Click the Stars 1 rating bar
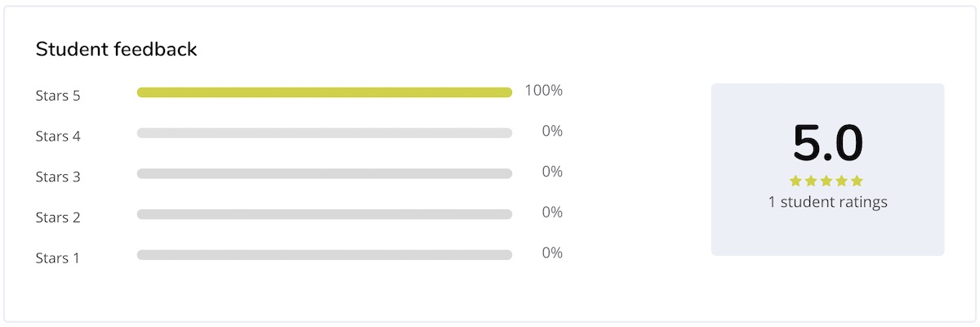 point(324,255)
